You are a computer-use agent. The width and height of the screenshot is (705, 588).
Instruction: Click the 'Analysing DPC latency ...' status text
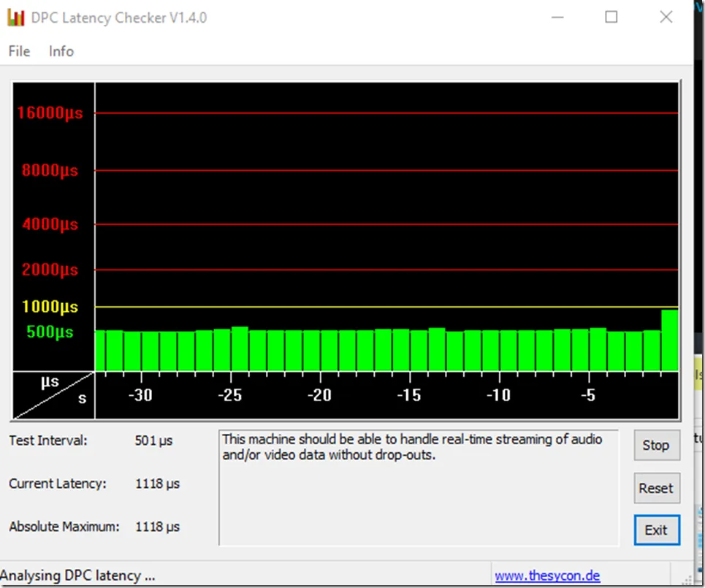click(x=77, y=576)
